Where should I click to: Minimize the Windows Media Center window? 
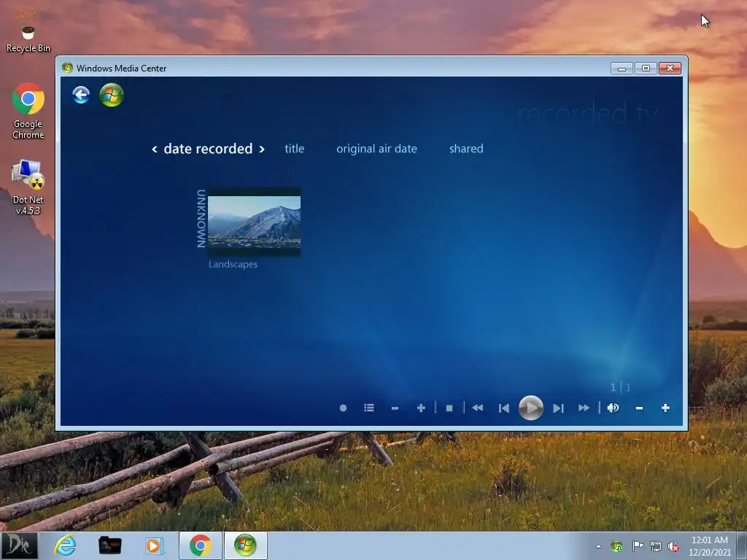click(622, 69)
